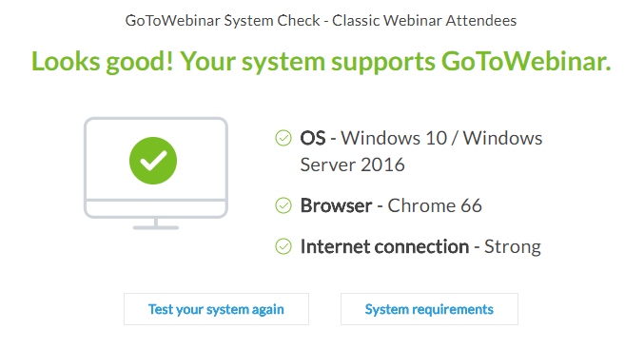Click the checkmark icon beside OS
This screenshot has height=349, width=644.
[283, 138]
